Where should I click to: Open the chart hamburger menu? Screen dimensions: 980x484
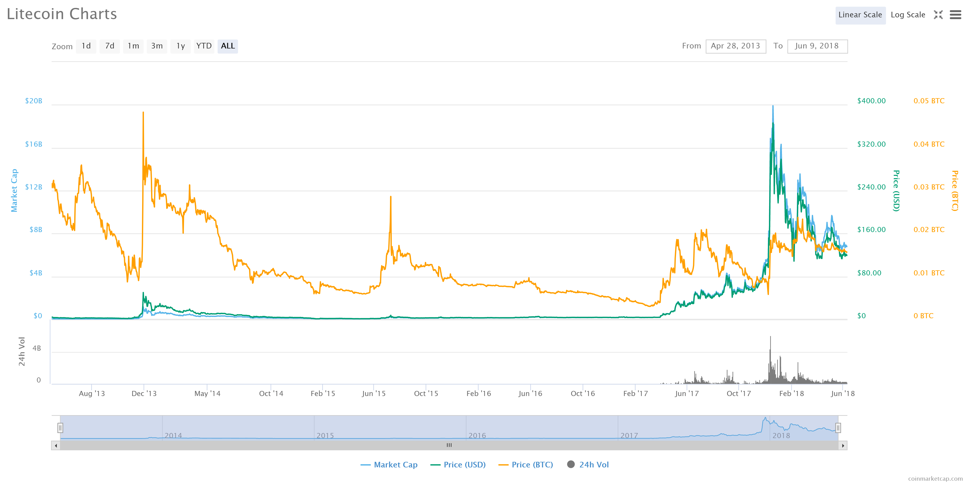(955, 15)
